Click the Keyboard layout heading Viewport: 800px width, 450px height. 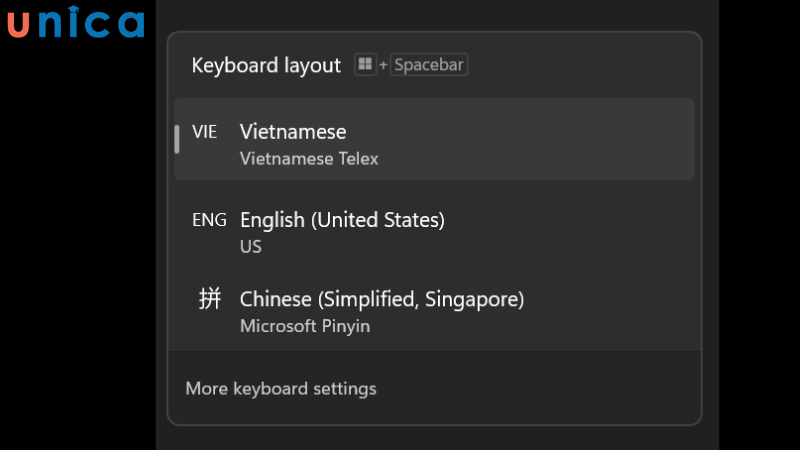pyautogui.click(x=266, y=65)
